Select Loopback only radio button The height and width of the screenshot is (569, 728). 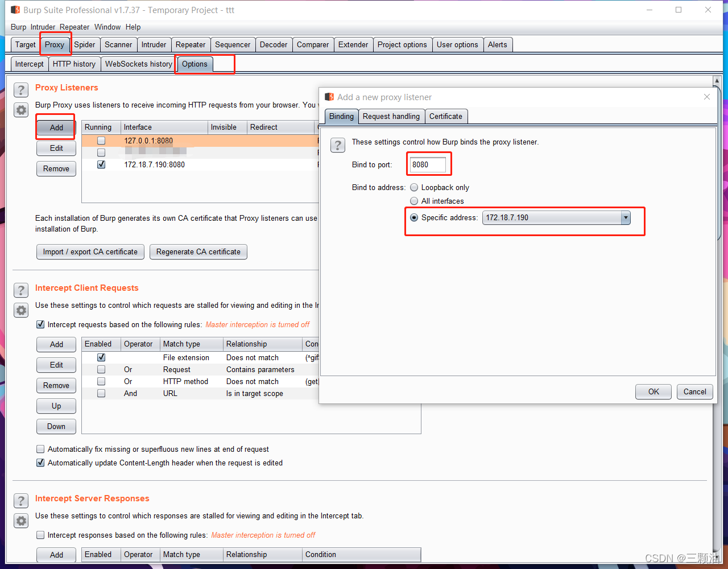[x=414, y=187]
